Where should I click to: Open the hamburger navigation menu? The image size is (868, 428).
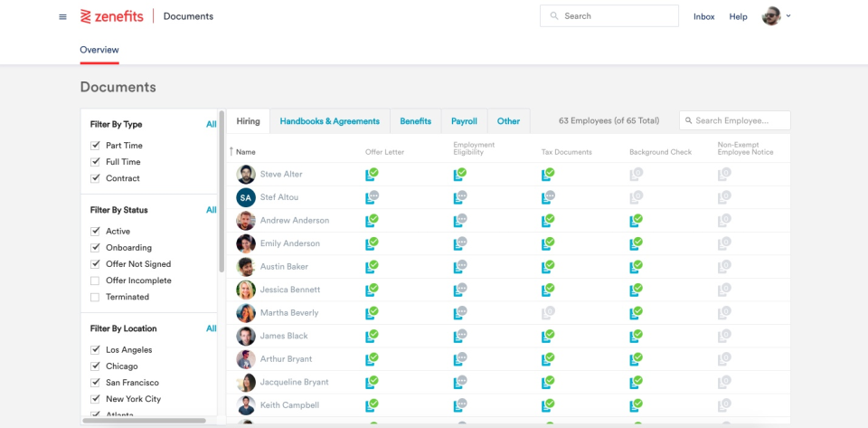pyautogui.click(x=62, y=16)
